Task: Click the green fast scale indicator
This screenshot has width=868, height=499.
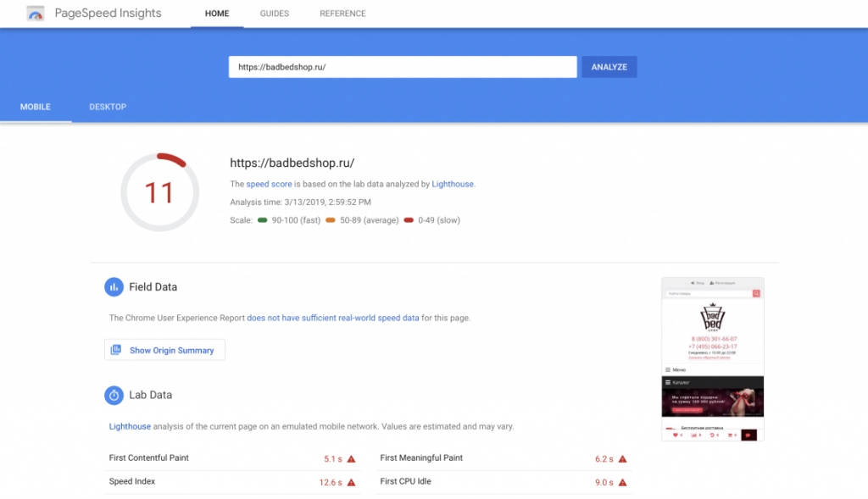Action: pyautogui.click(x=263, y=220)
